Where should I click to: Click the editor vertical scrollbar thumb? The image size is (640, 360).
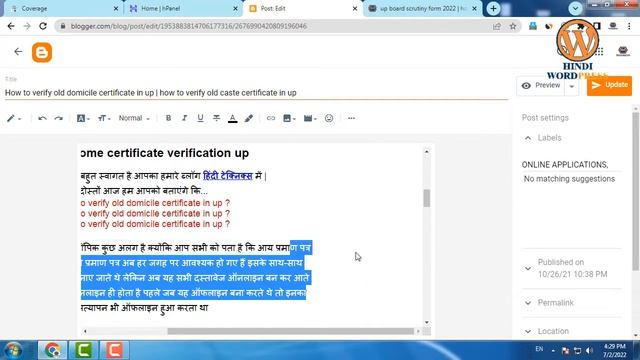coord(427,198)
